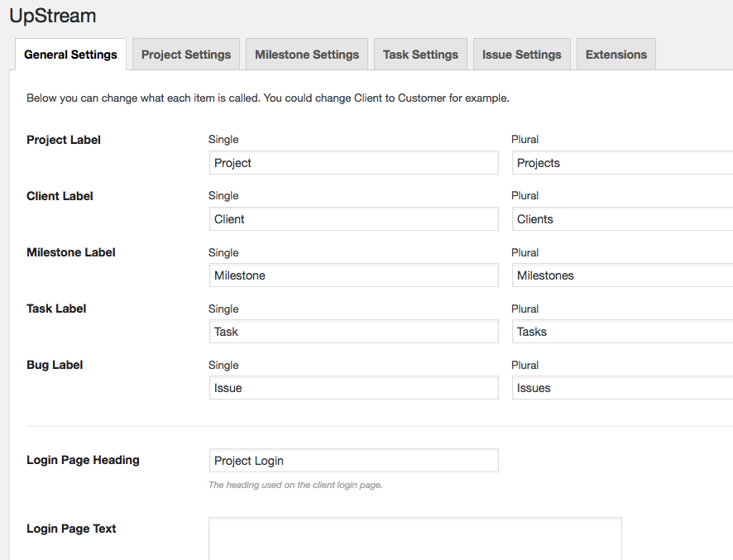733x560 pixels.
Task: Click the Client Label single input
Action: [x=353, y=219]
